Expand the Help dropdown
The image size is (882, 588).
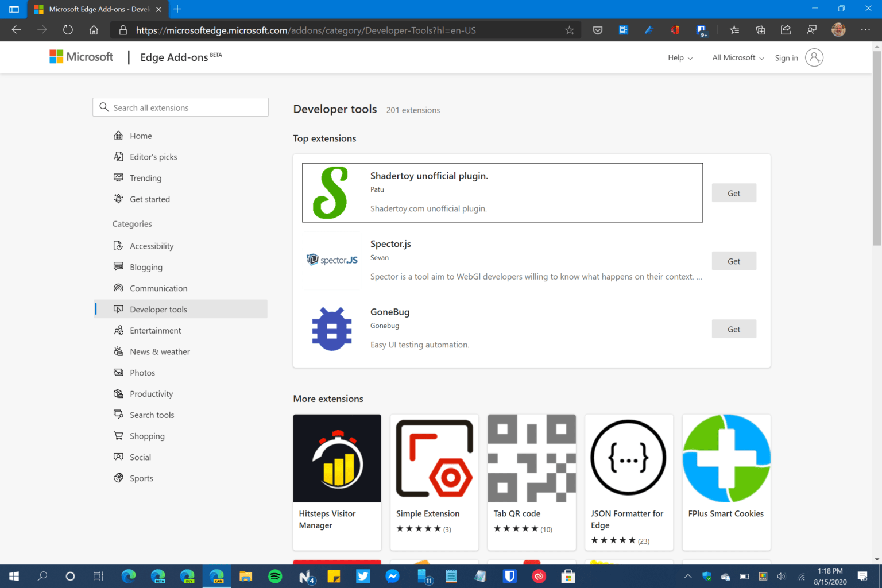tap(679, 57)
